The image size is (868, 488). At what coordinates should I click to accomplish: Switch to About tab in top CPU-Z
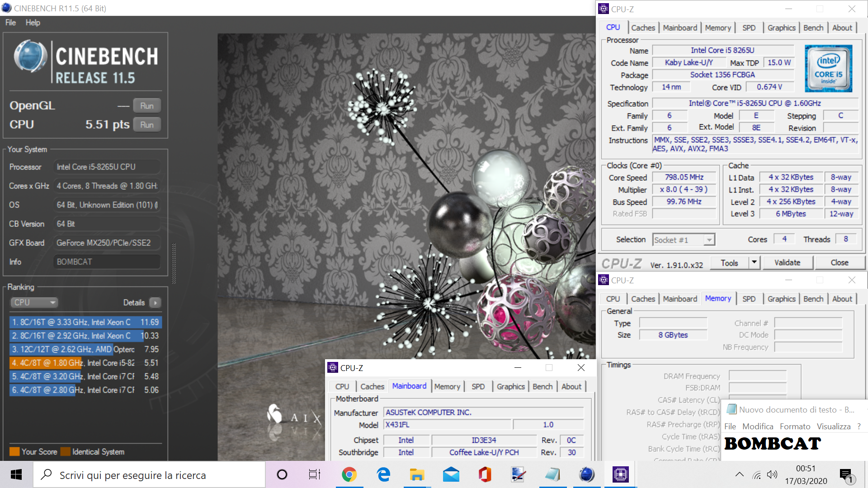coord(842,28)
